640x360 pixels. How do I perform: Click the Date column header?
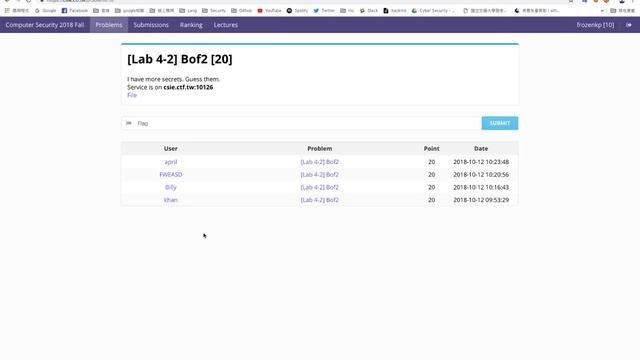481,149
